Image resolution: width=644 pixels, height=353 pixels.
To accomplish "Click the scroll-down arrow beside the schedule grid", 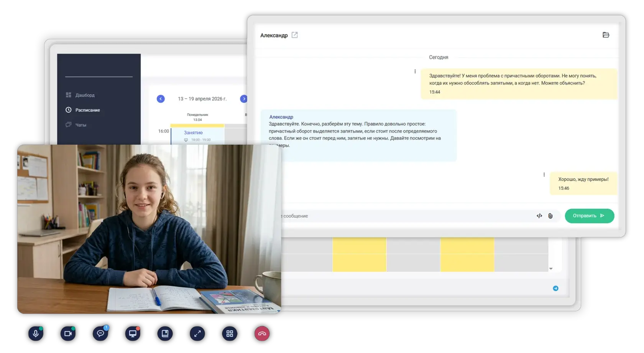I will [x=551, y=269].
